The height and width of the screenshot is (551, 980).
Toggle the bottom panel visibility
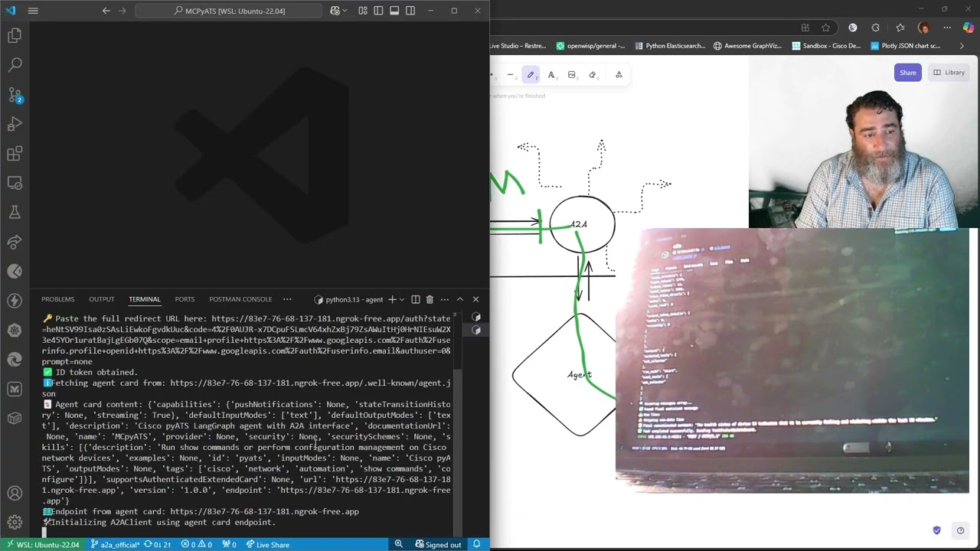pos(394,11)
